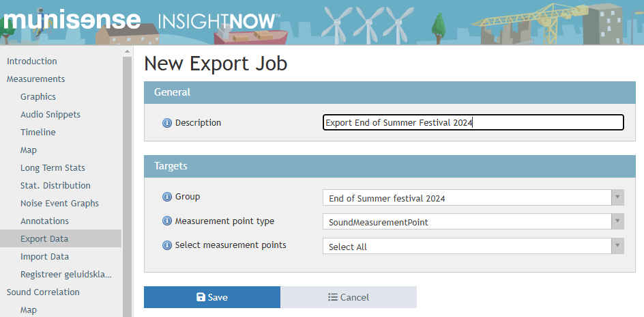
Task: Go to Import Data page
Action: pyautogui.click(x=44, y=257)
